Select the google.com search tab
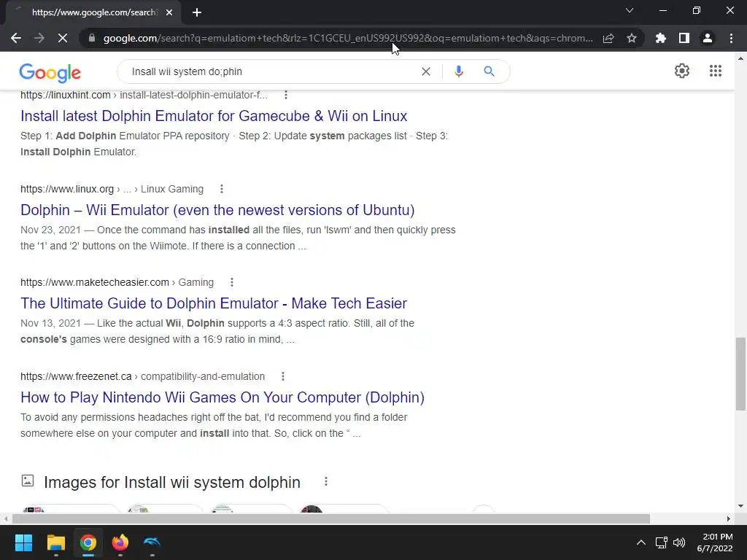The height and width of the screenshot is (560, 747). click(94, 12)
